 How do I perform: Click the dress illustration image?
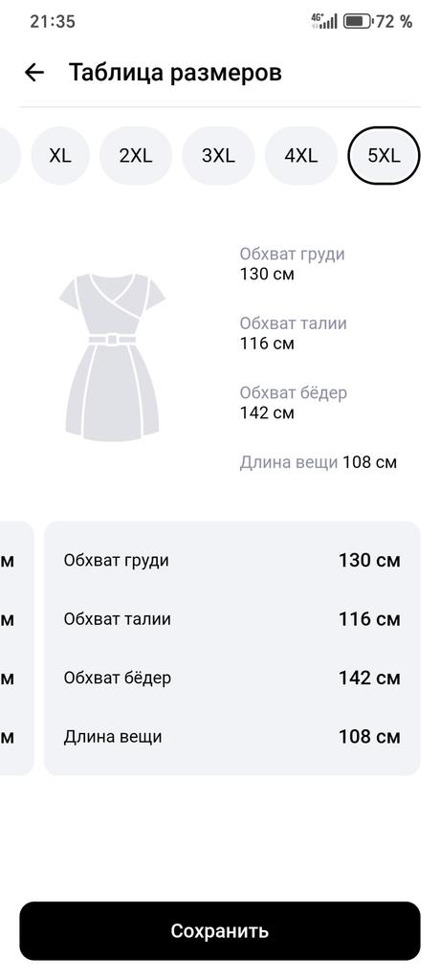click(113, 357)
